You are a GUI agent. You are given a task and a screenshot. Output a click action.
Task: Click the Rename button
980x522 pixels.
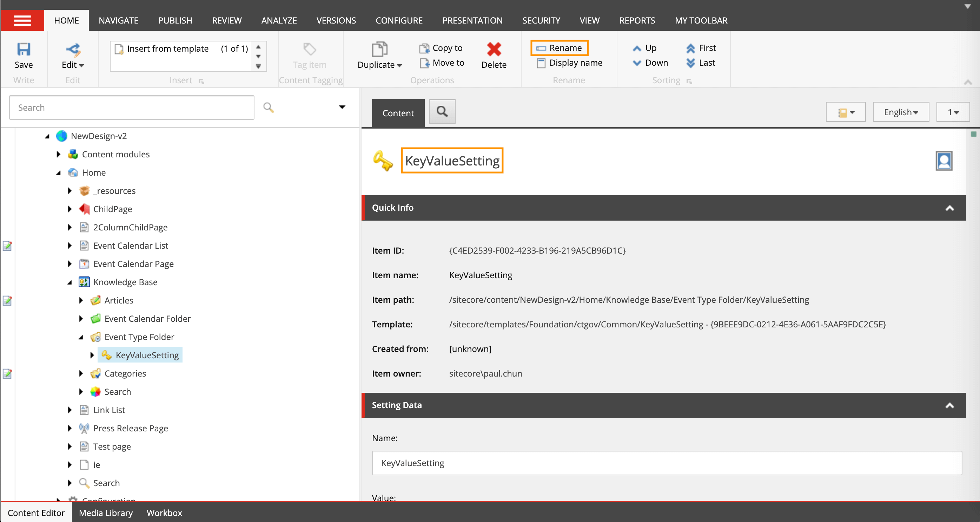pyautogui.click(x=559, y=48)
